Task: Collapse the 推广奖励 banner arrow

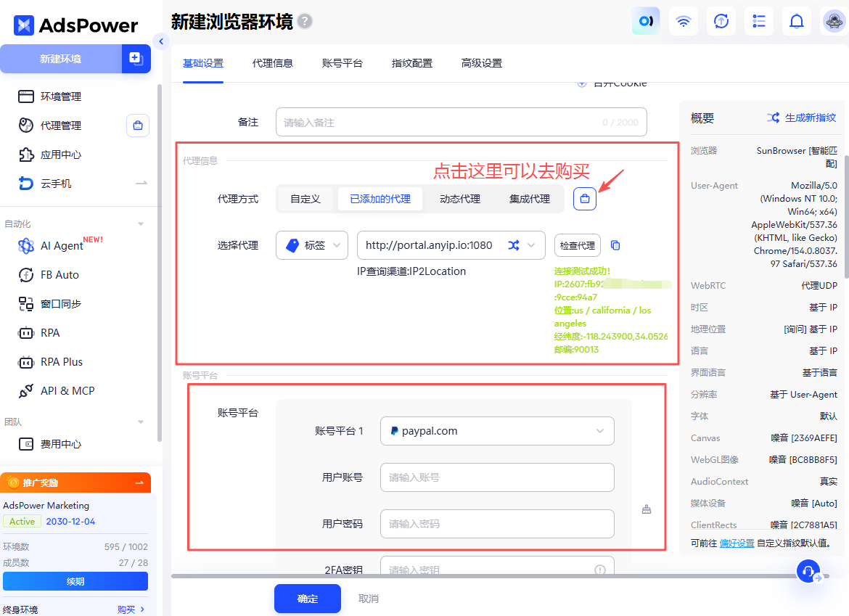Action: pos(139,482)
